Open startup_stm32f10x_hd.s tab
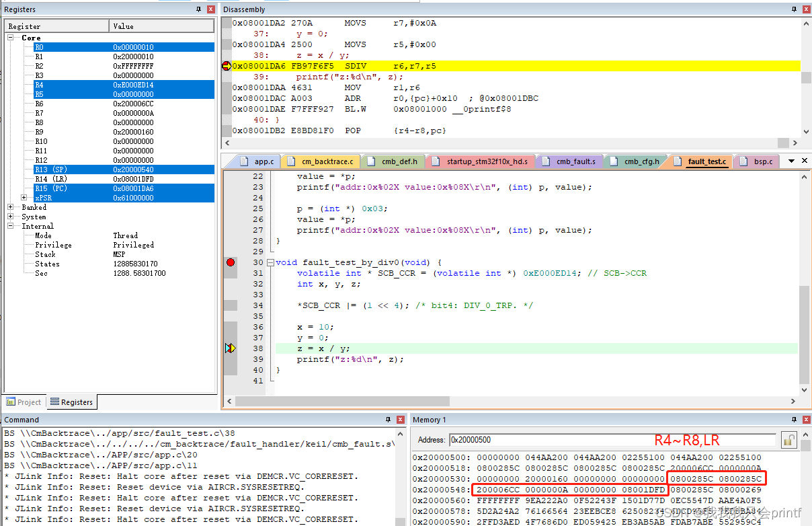 [481, 161]
